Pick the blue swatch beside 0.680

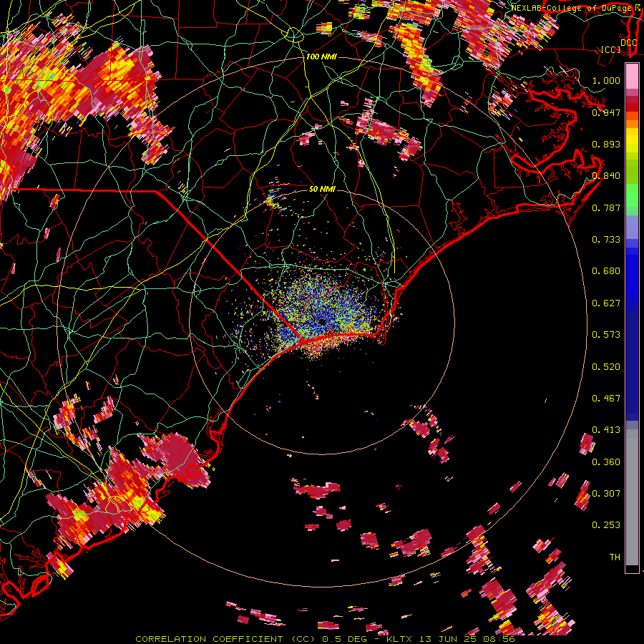pyautogui.click(x=632, y=275)
